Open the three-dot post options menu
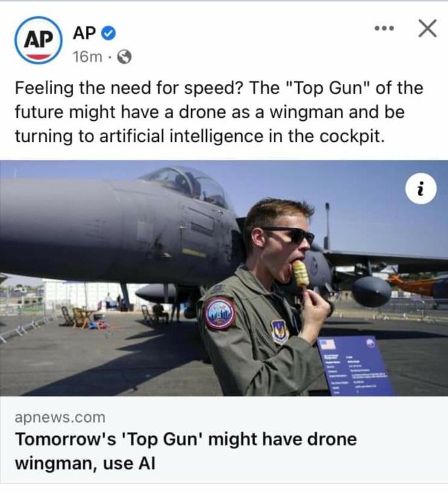This screenshot has width=448, height=493. coord(384,29)
